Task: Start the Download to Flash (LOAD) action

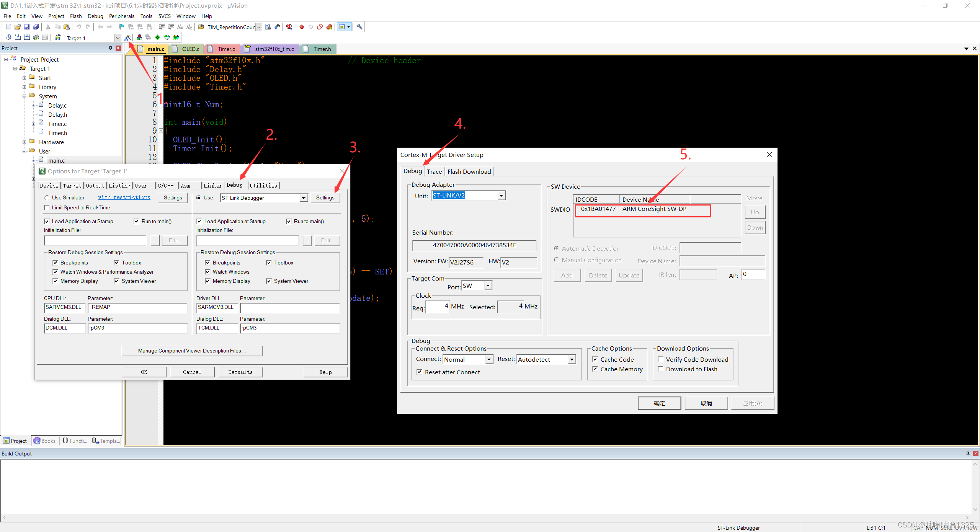Action: click(57, 37)
